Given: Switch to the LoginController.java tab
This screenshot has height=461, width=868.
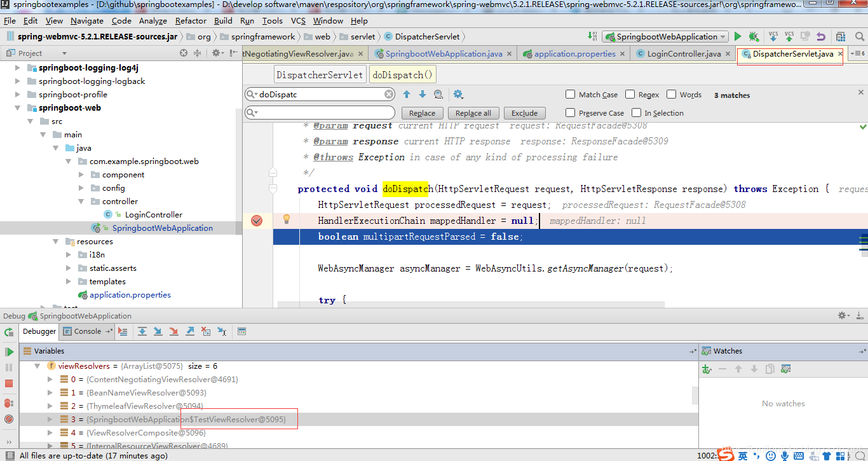Looking at the screenshot, I should (683, 54).
